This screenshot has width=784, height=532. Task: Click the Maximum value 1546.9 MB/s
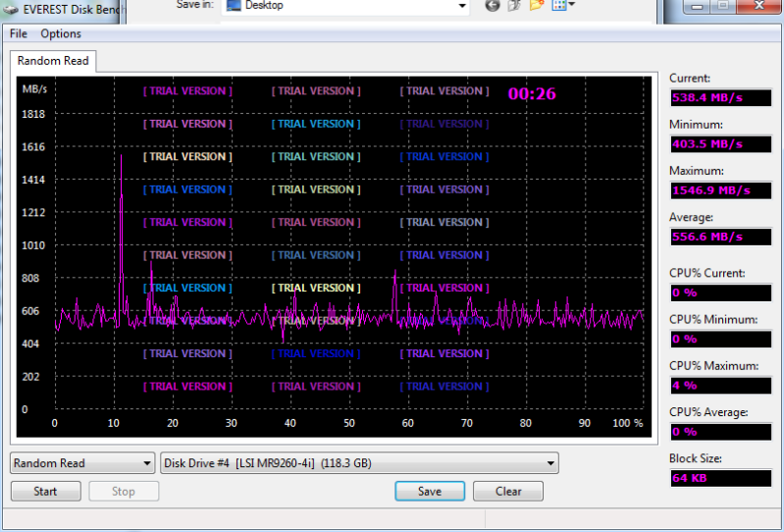point(721,190)
